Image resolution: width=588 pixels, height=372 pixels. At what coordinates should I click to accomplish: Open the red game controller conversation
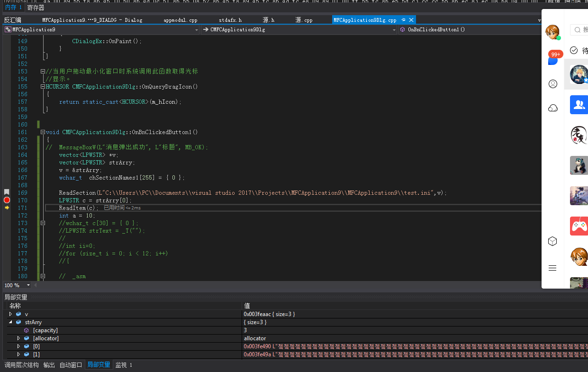coord(579,226)
